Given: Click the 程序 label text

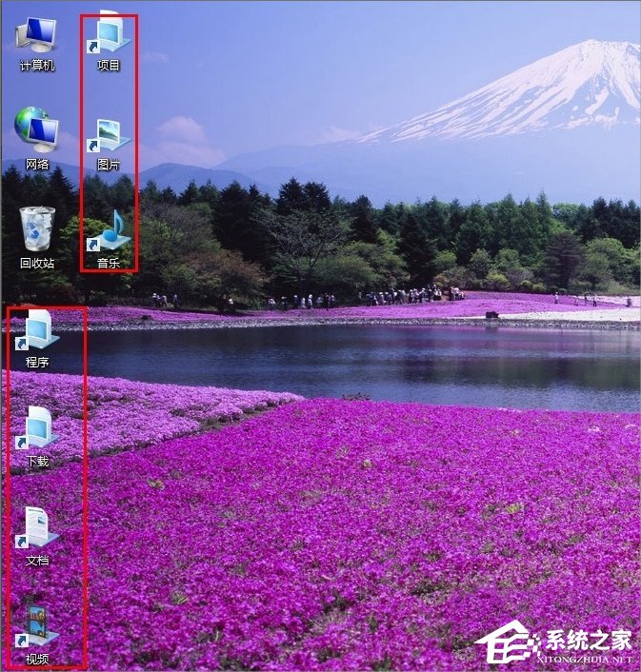Looking at the screenshot, I should tap(37, 363).
